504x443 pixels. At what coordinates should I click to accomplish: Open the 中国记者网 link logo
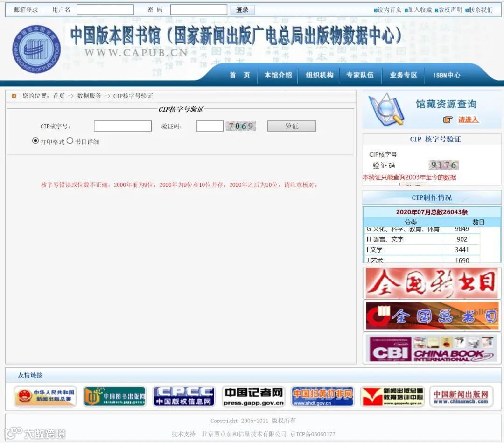pos(253,396)
